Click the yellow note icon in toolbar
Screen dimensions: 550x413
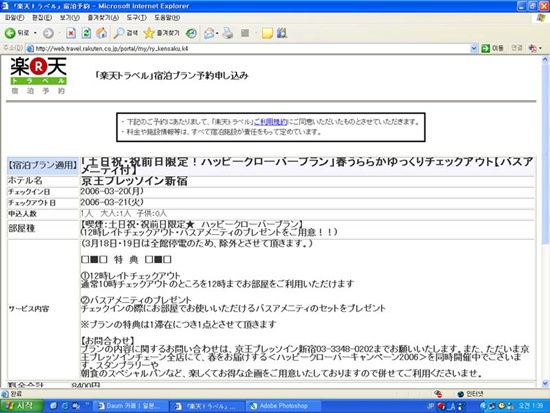point(267,33)
